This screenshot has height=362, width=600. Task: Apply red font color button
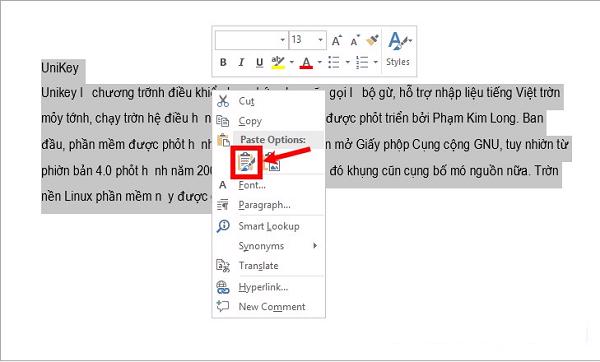306,62
